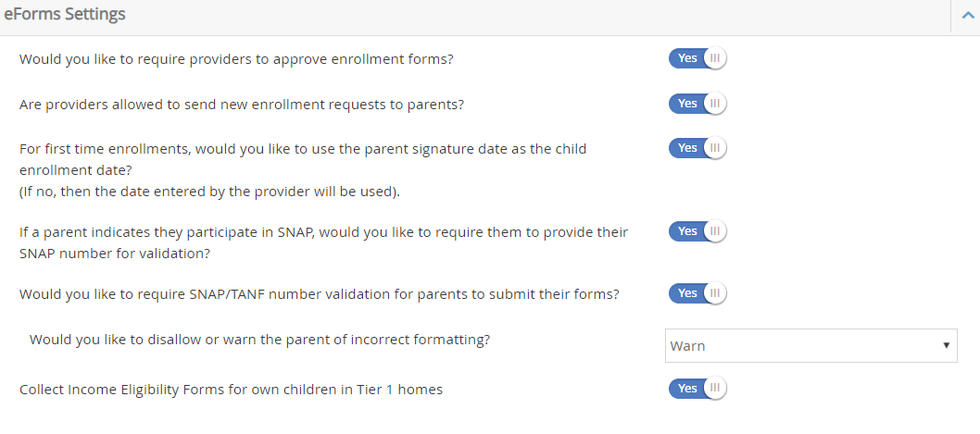Viewport: 980px width, 434px height.
Task: Click the arrow icon on the Warn dropdown
Action: pos(946,345)
